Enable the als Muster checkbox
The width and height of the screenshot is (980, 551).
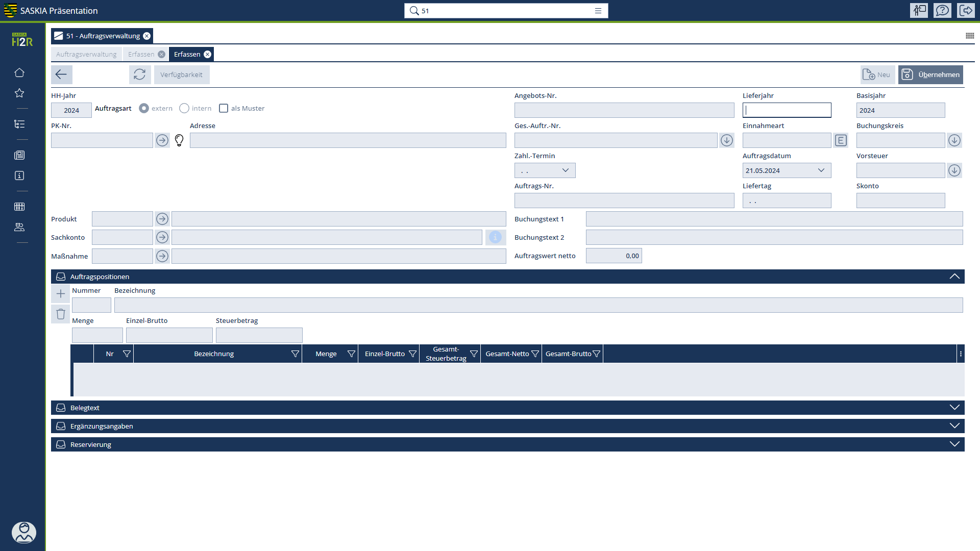[224, 108]
